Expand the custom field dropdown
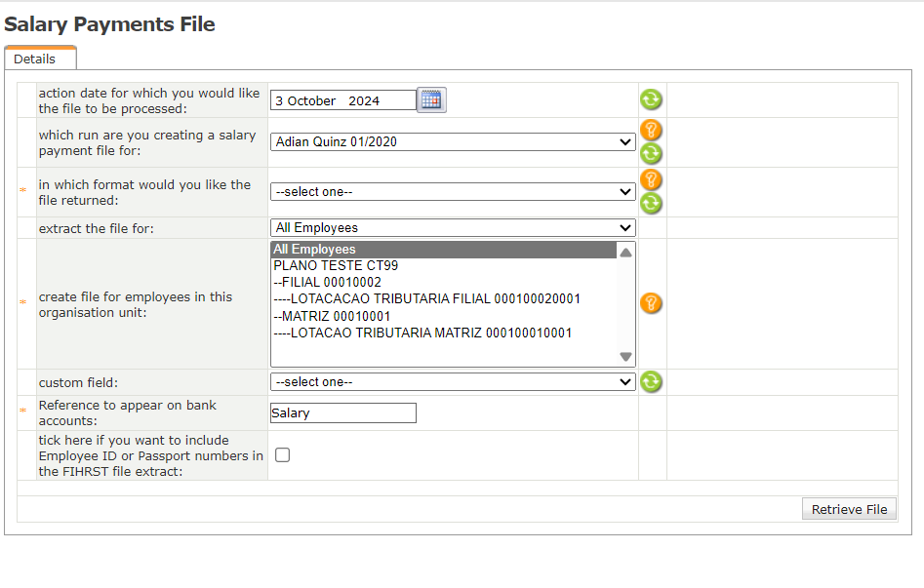924x588 pixels. (453, 382)
